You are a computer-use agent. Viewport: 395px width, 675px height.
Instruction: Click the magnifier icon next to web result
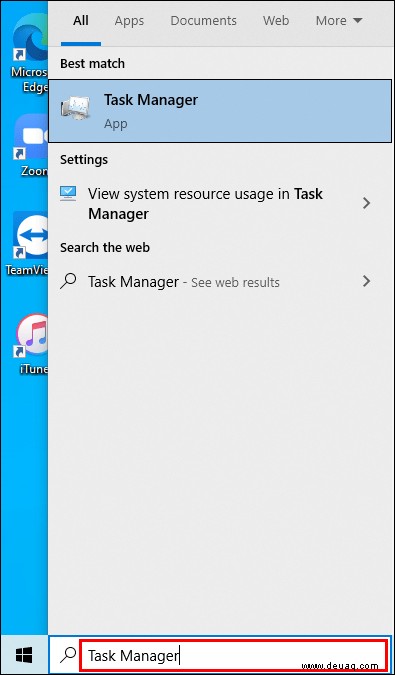pyautogui.click(x=68, y=282)
